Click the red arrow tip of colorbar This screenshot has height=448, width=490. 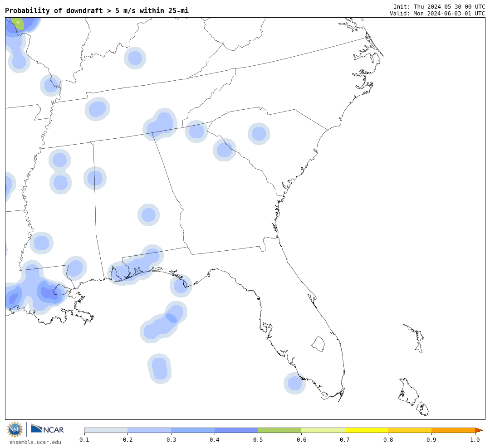coord(479,430)
